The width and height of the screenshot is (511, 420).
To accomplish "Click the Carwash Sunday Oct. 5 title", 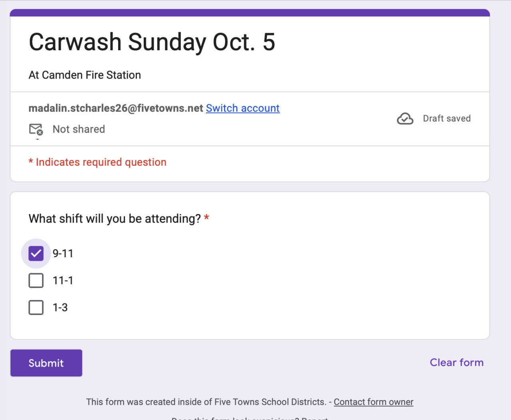I will pyautogui.click(x=152, y=42).
